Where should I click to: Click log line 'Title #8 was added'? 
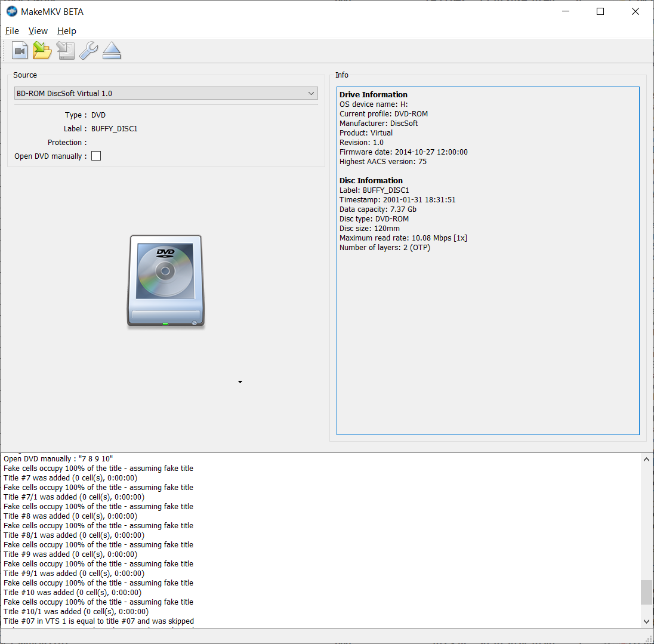70,516
